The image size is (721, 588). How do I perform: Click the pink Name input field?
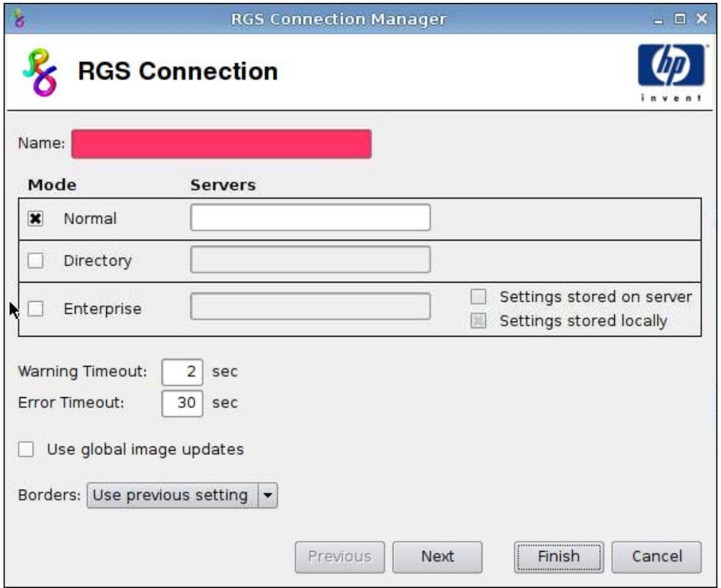[221, 145]
